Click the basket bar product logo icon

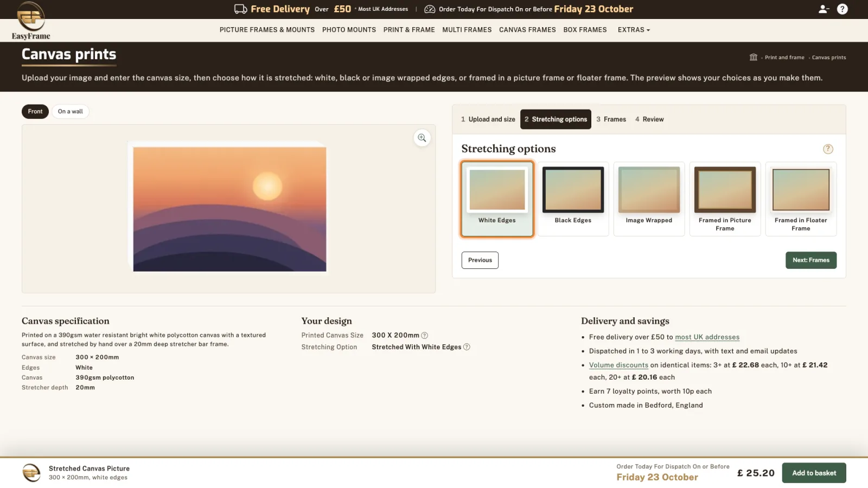tap(31, 473)
